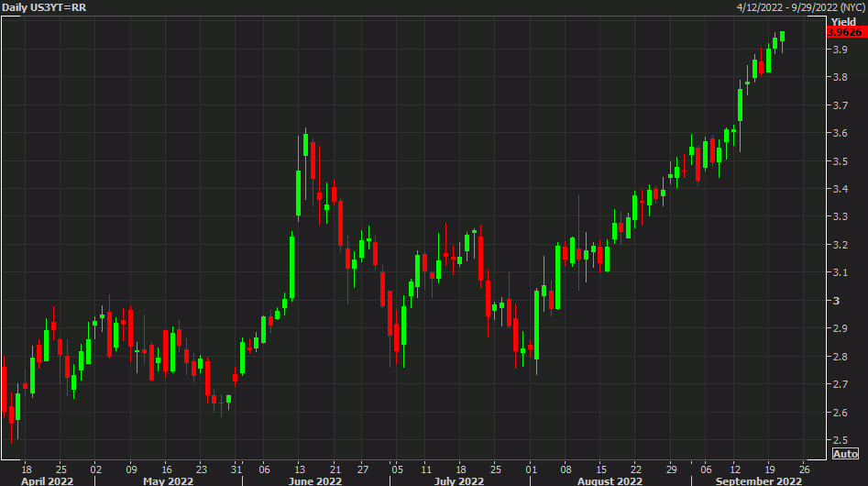Click the last green candle near 3.95
Image resolution: width=868 pixels, height=486 pixels.
pyautogui.click(x=782, y=37)
